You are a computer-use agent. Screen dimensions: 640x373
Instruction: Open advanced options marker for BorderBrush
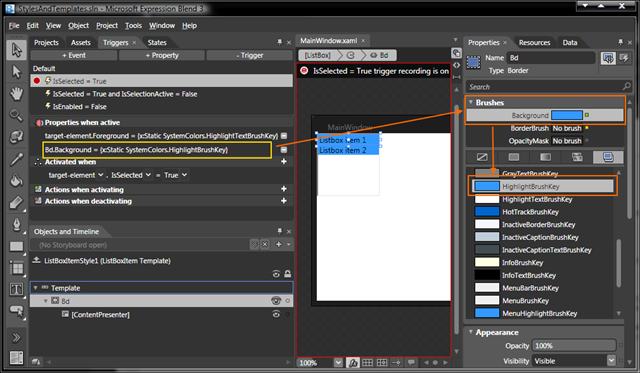coord(587,128)
